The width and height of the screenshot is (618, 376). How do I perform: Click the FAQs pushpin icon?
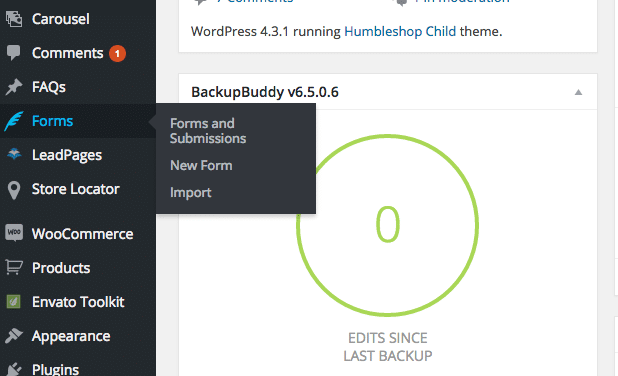click(14, 87)
